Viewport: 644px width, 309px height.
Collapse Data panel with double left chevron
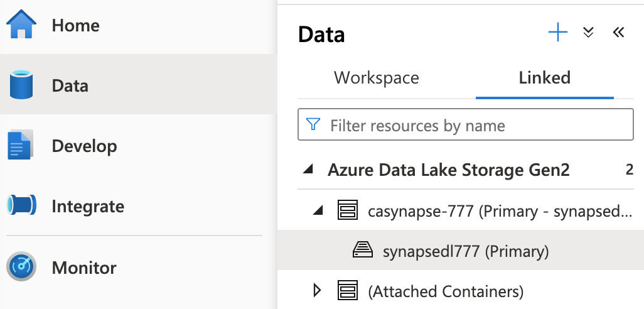coord(618,33)
